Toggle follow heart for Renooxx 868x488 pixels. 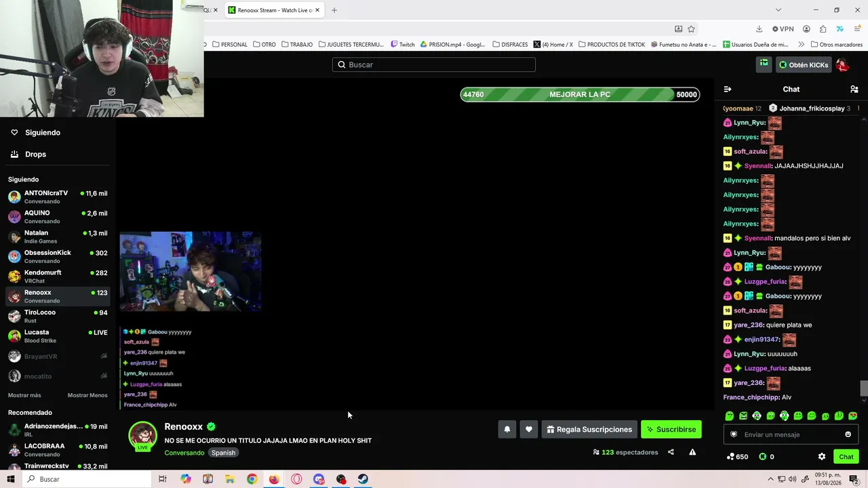[529, 429]
